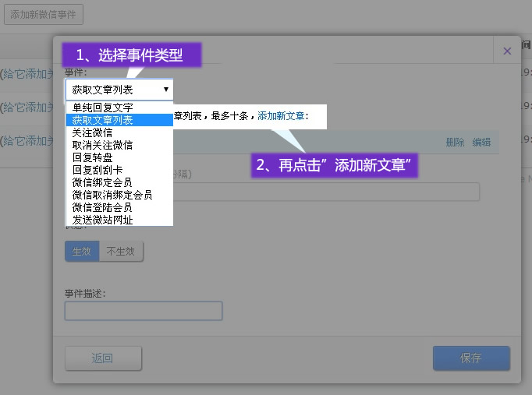Screen dimensions: 532x395
Task: Choose 发送微站网址 option
Action: click(x=103, y=220)
